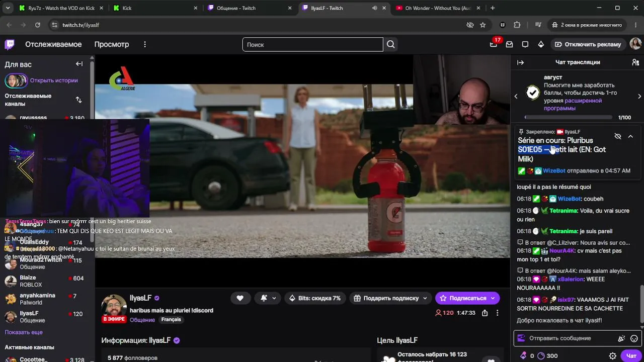The image size is (644, 362).
Task: Open the Bits cheer icon in chat input
Action: 622,338
